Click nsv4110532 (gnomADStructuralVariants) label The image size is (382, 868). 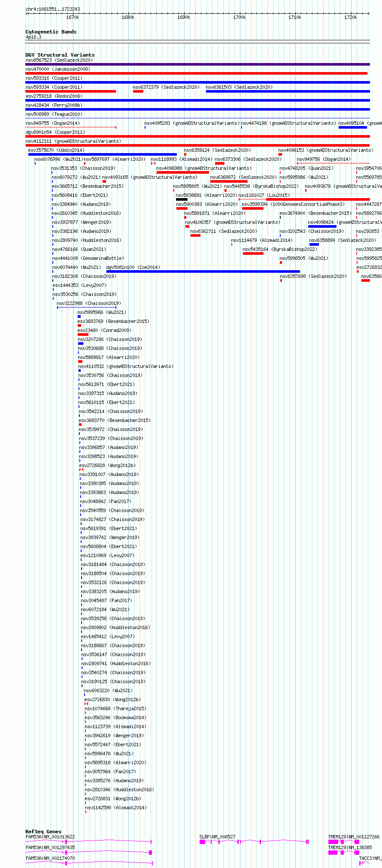pos(126,366)
